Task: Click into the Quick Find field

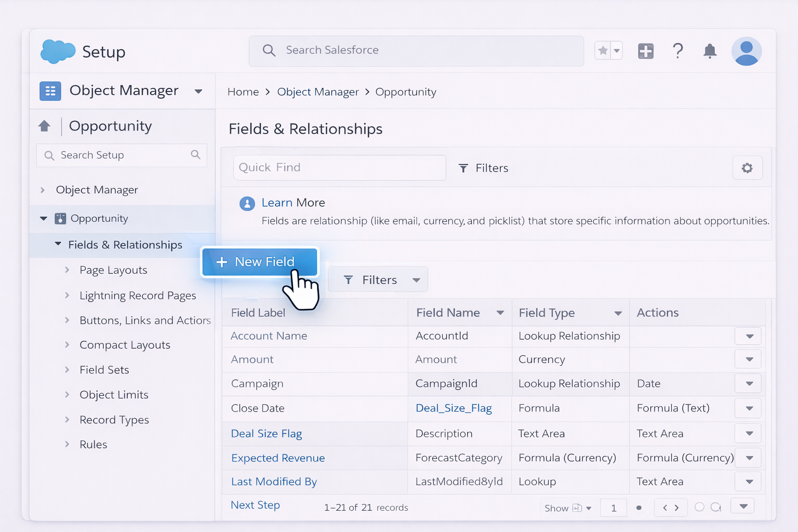Action: [340, 168]
